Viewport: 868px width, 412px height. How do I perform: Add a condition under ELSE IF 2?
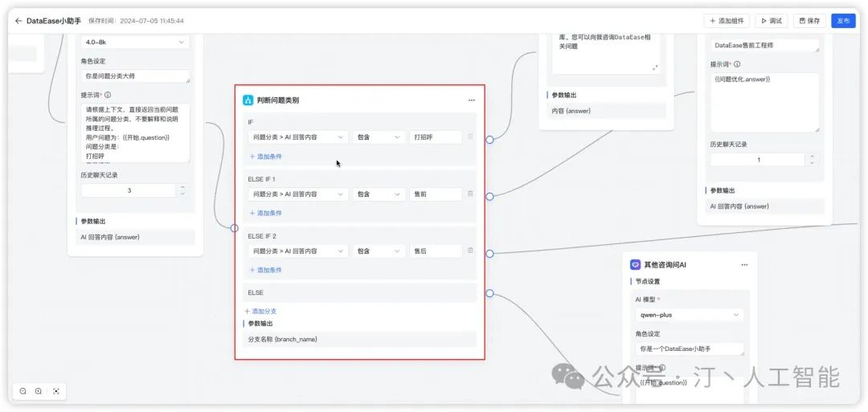[x=266, y=270]
